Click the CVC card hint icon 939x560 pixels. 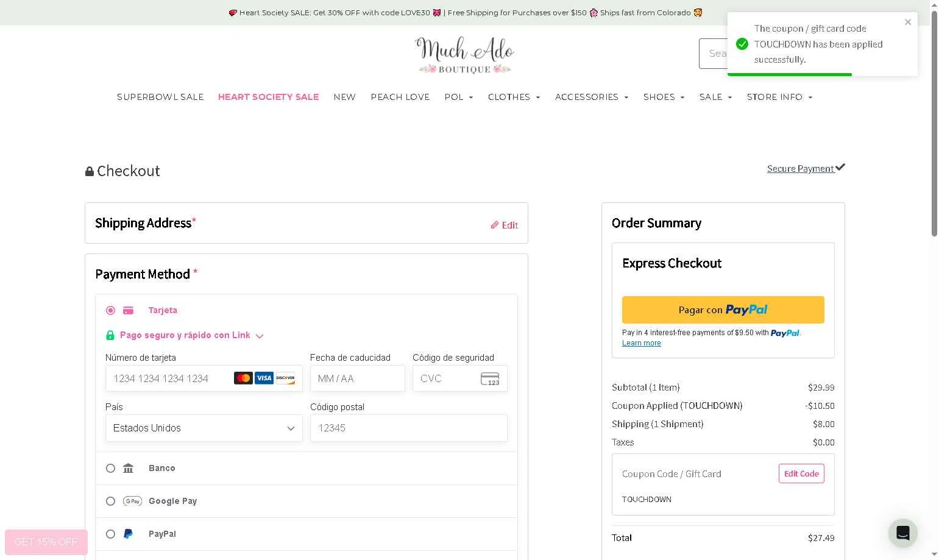pos(490,378)
